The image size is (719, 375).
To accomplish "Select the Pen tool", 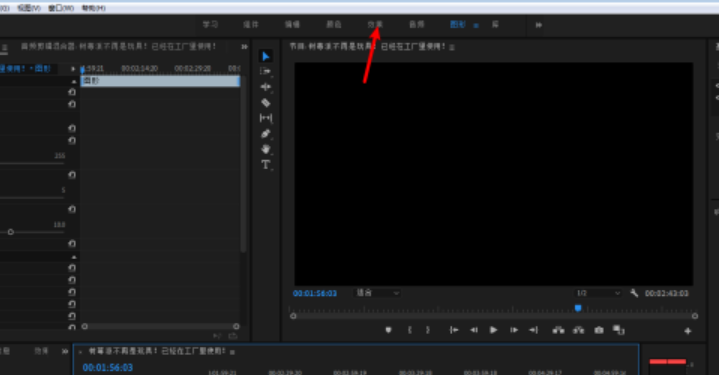I will pyautogui.click(x=265, y=134).
